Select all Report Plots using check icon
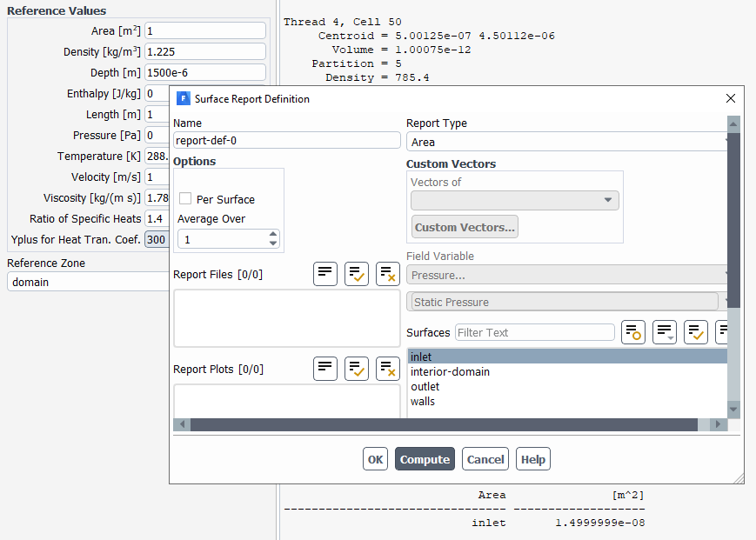Screen dimensions: 756x540 coord(357,369)
